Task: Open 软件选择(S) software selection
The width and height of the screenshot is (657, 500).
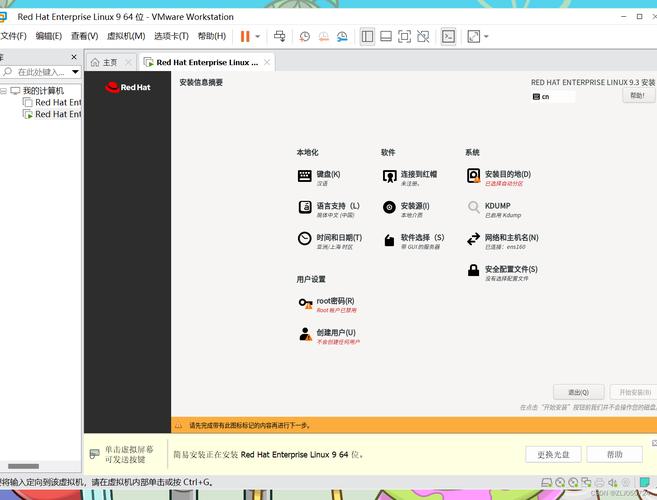Action: [413, 241]
